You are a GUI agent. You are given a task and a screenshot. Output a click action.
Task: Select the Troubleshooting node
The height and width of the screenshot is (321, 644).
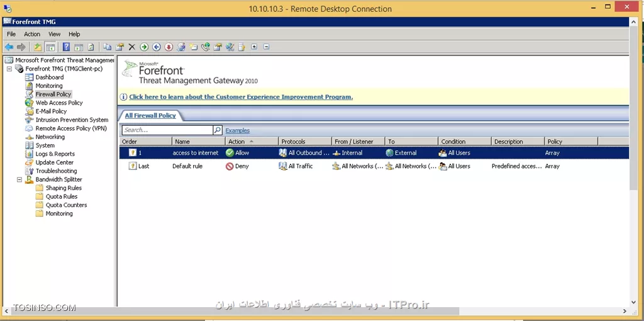click(56, 171)
